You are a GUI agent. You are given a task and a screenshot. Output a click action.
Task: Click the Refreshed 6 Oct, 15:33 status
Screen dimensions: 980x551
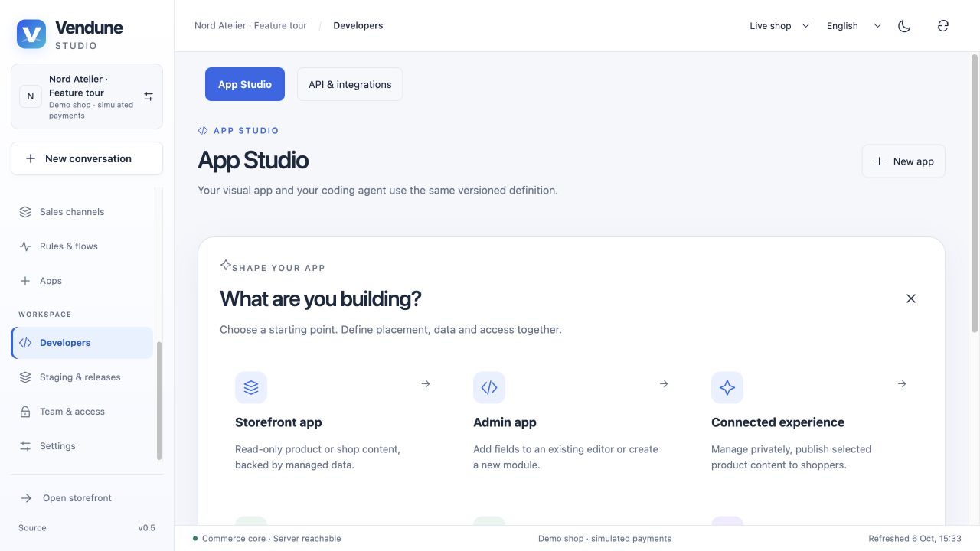point(915,539)
